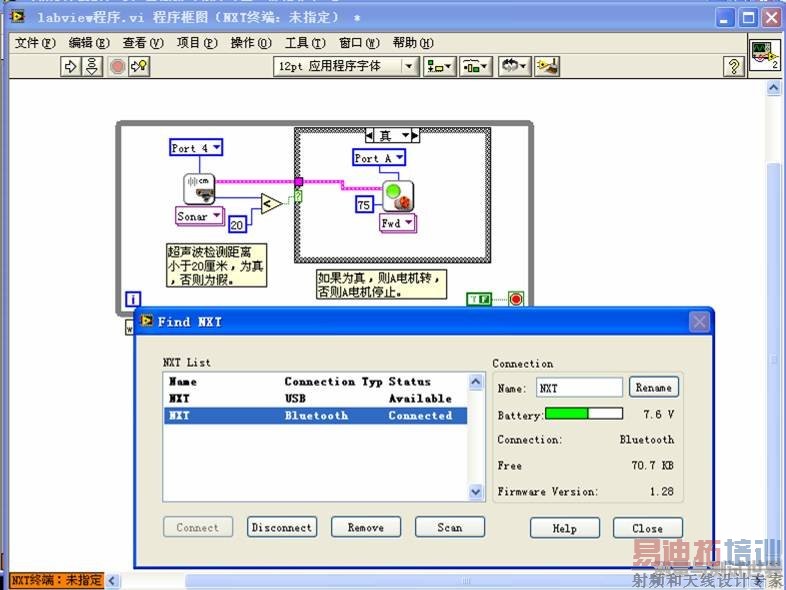Click the Clean Up Diagram icon

(547, 66)
